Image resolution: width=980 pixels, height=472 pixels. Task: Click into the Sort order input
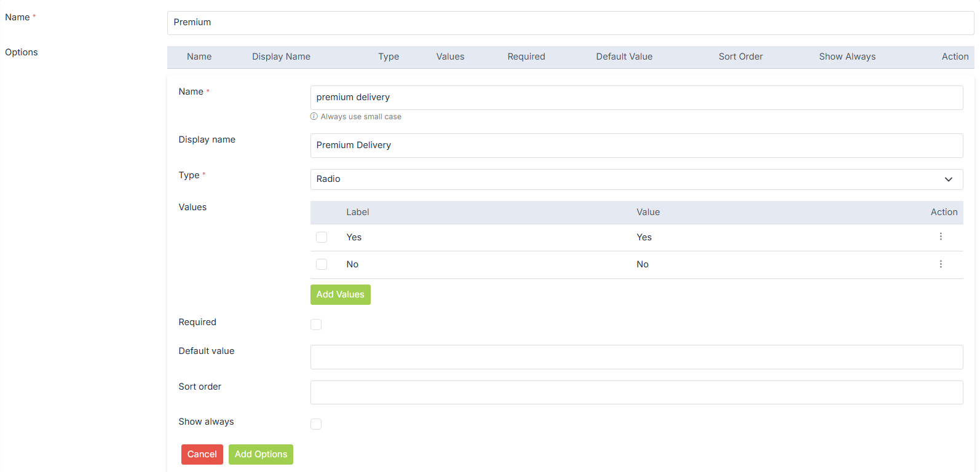pyautogui.click(x=636, y=392)
